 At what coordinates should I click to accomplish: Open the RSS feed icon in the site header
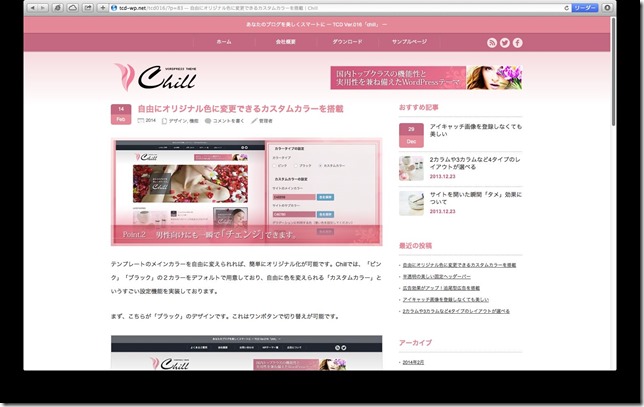tap(492, 43)
